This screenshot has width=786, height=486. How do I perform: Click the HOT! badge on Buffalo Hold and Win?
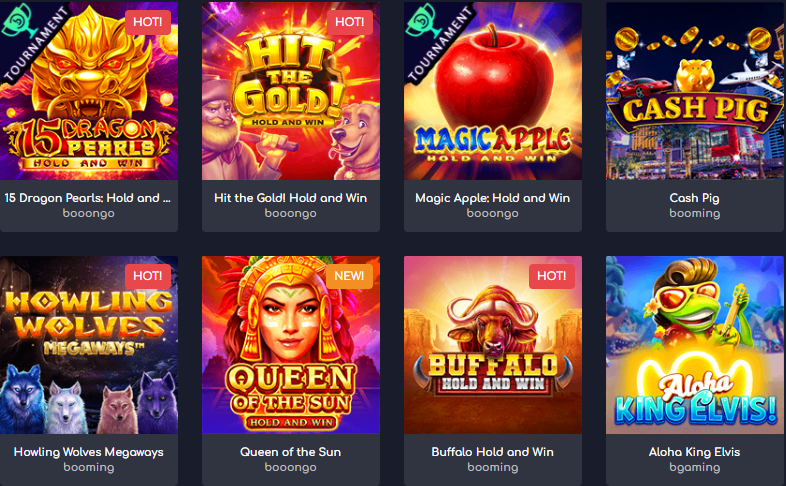pyautogui.click(x=551, y=276)
